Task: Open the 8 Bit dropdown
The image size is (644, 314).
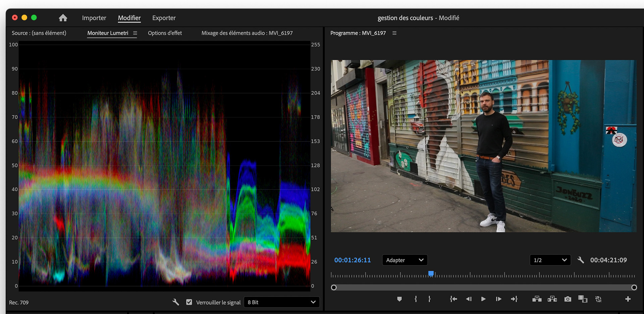Action: 281,302
